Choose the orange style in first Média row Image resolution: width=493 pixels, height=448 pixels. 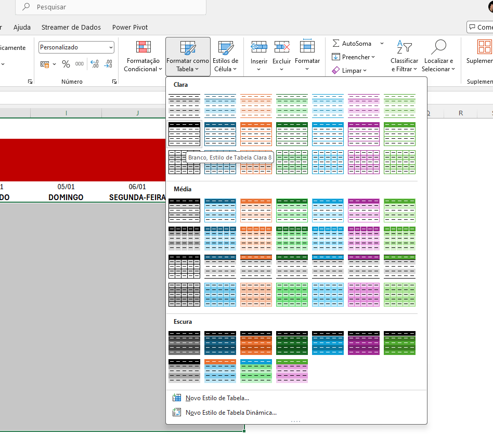[x=256, y=210]
